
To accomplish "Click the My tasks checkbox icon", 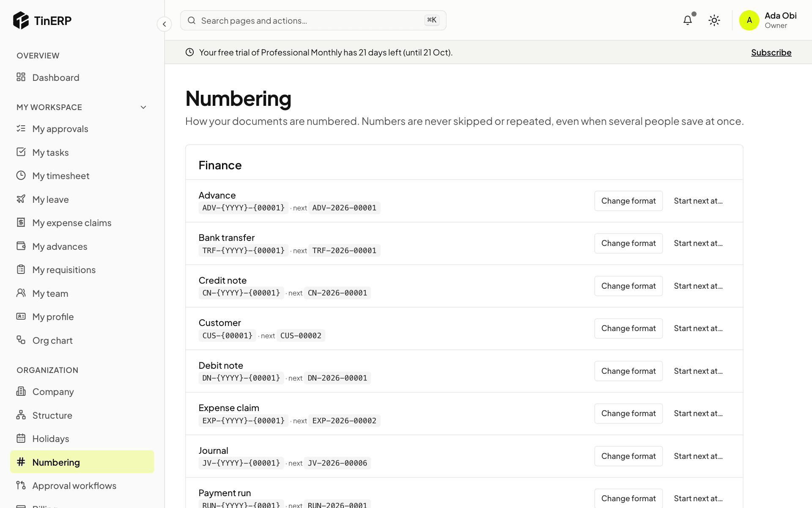I will point(21,152).
